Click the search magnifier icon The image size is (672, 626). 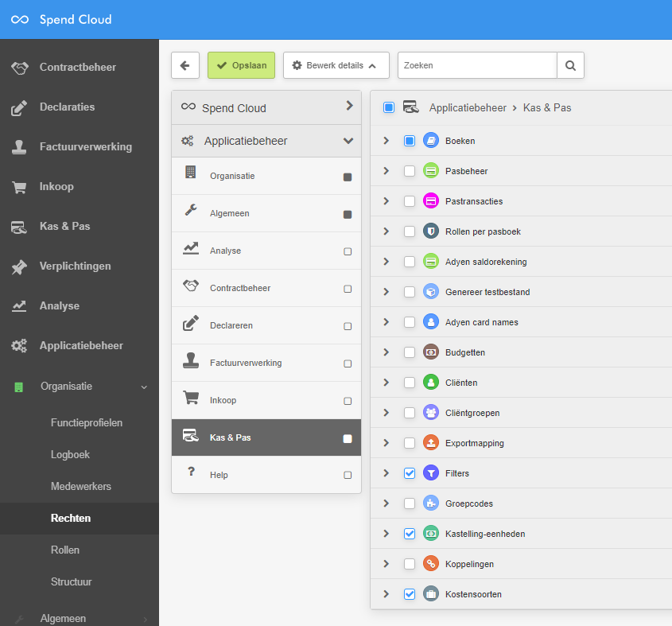click(570, 65)
